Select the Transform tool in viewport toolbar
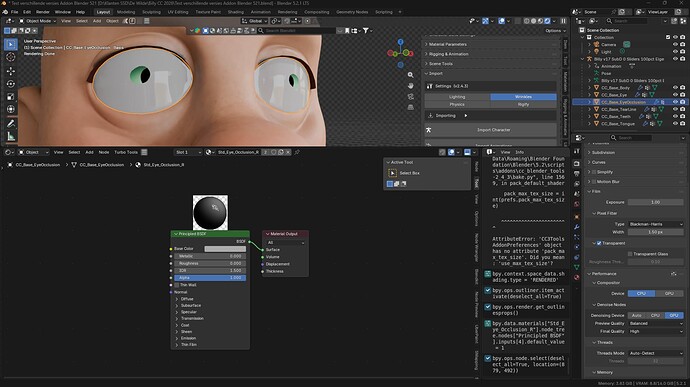This screenshot has width=690, height=387. (x=11, y=109)
